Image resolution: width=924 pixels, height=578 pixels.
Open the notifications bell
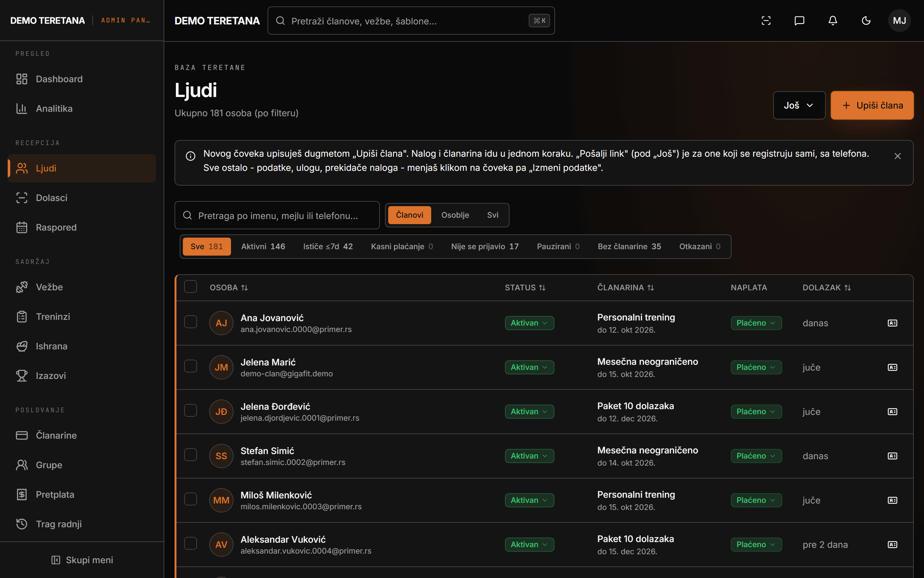(x=833, y=21)
